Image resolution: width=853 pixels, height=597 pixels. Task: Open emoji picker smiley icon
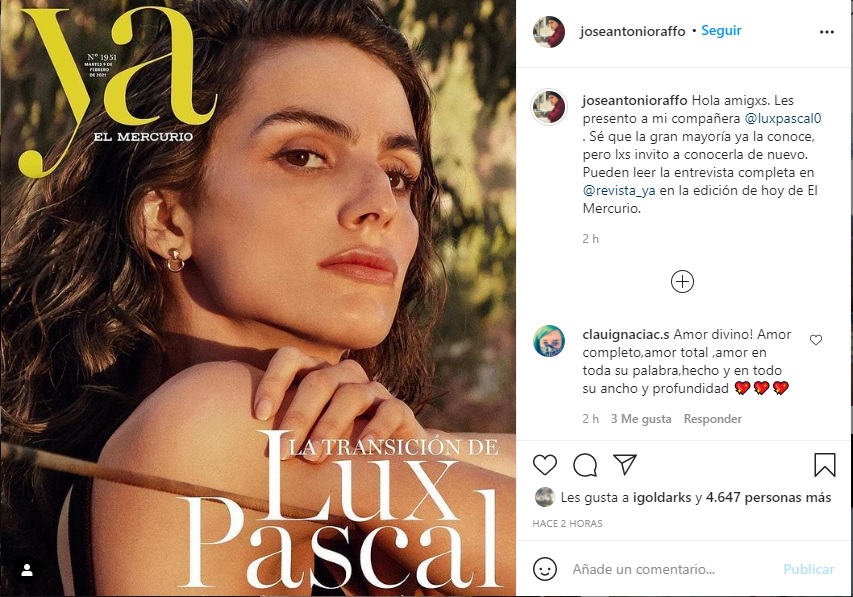pyautogui.click(x=545, y=569)
